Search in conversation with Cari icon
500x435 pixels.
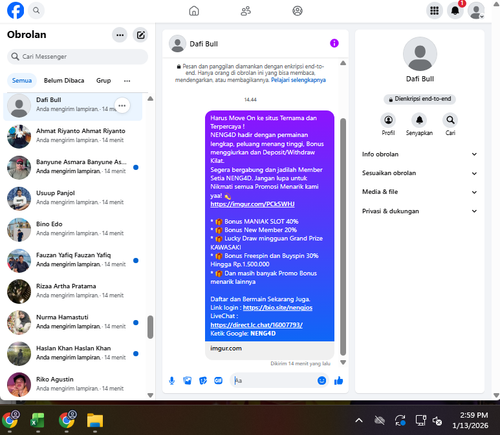coord(450,120)
